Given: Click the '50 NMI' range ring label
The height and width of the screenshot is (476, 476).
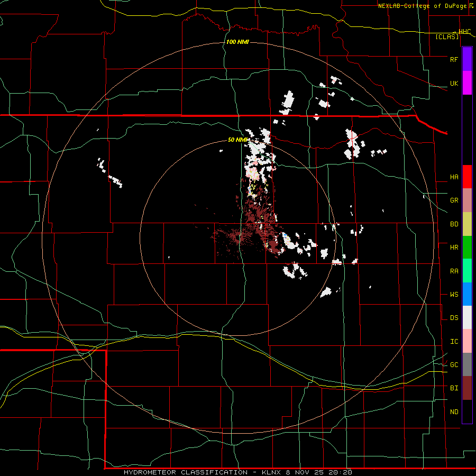Looking at the screenshot, I should point(237,140).
